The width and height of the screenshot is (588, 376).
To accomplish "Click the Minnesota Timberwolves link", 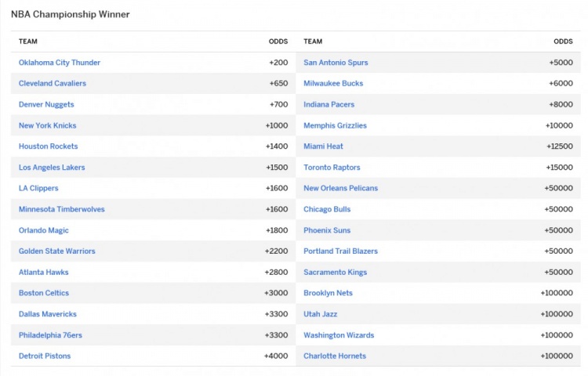I will click(x=62, y=209).
